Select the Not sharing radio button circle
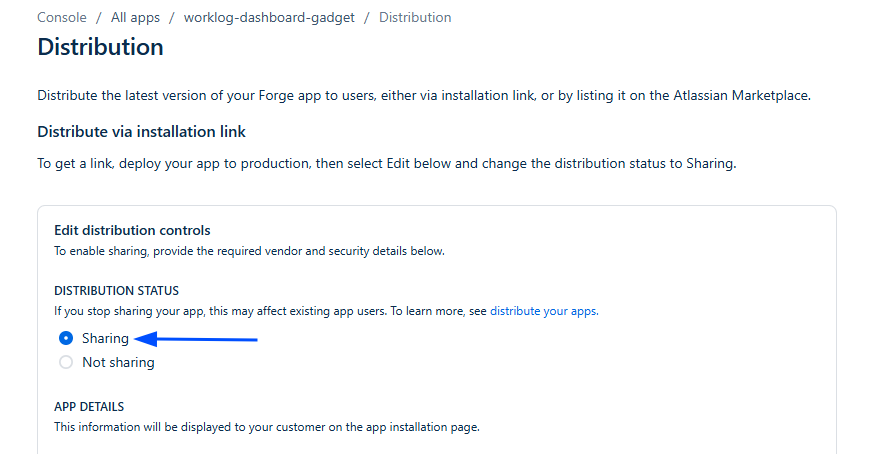Screen dimensions: 870x454 66,362
